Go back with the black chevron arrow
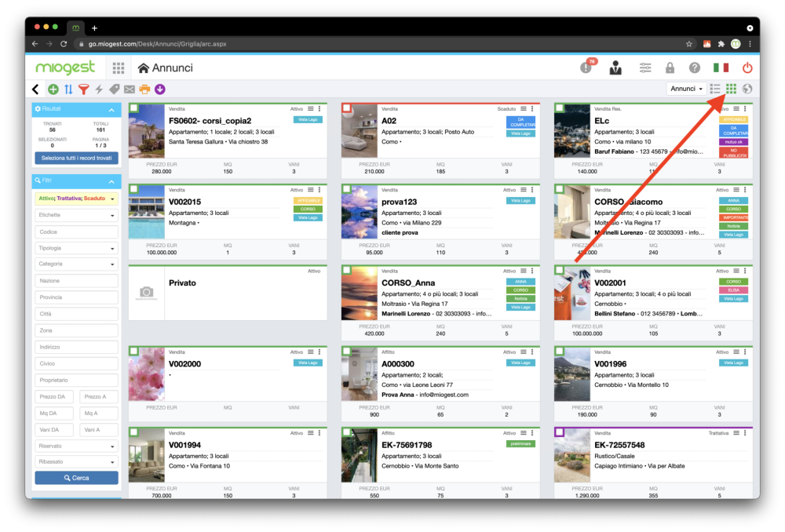Viewport: 785px width, 532px height. (35, 89)
